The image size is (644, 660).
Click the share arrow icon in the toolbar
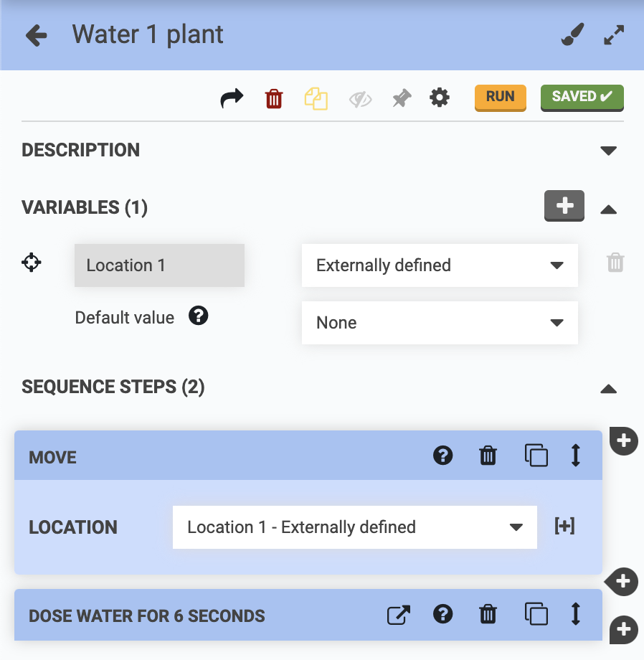point(232,98)
